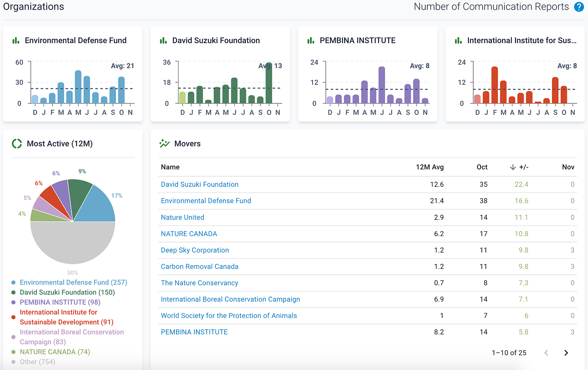Open PEMBINA INSTITUTE link in Movers table

click(194, 332)
